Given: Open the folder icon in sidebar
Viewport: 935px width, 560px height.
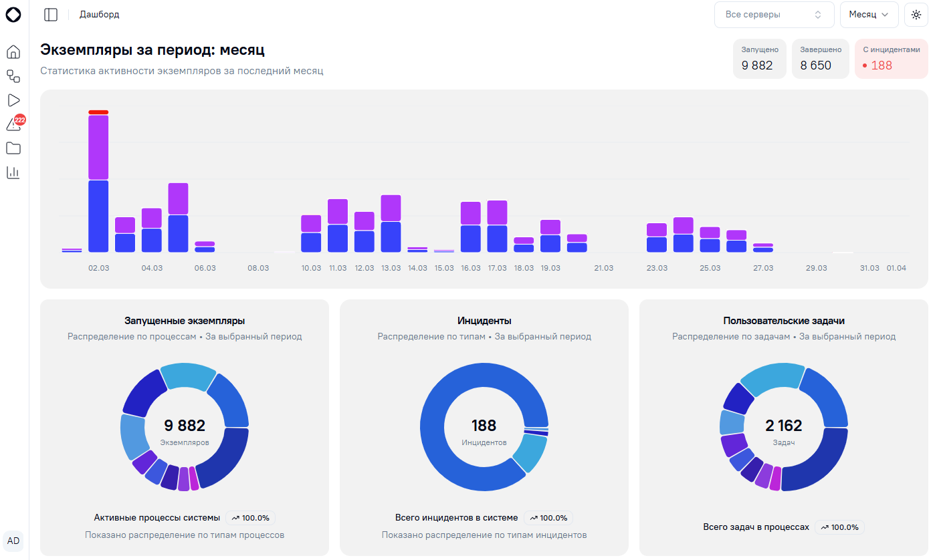Looking at the screenshot, I should coord(13,148).
